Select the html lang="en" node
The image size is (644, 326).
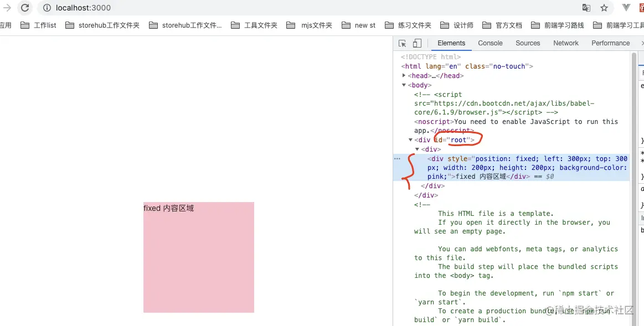click(x=467, y=66)
